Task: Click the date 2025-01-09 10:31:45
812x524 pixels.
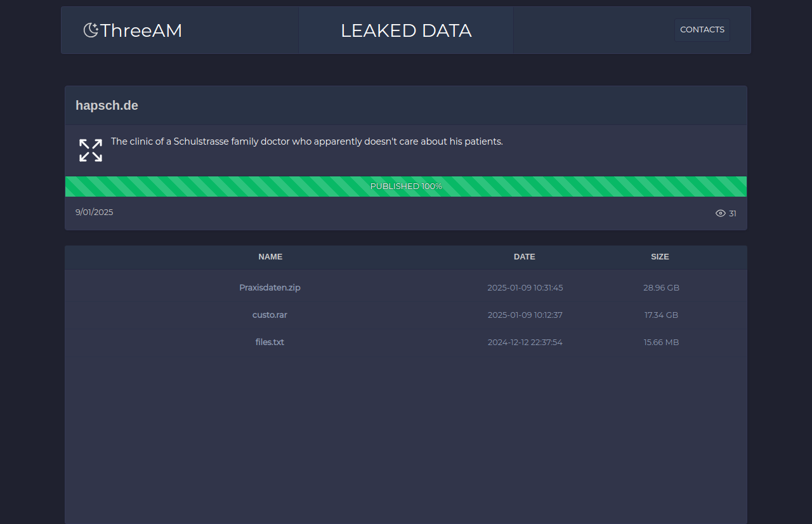Action: coord(525,287)
